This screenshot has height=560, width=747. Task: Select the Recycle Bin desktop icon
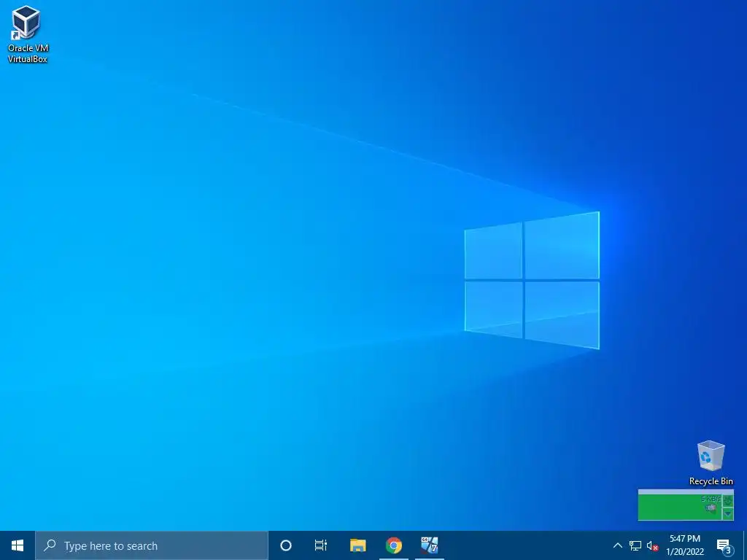click(711, 463)
